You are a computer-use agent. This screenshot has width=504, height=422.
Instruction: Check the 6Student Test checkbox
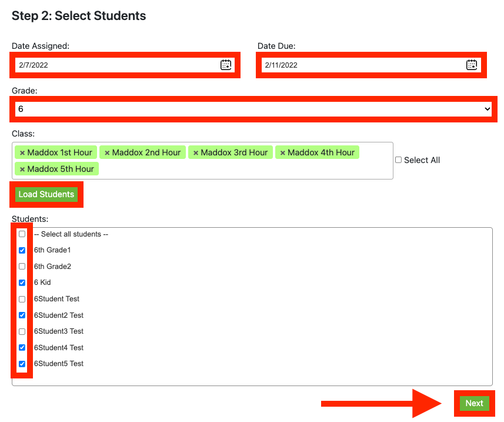[x=22, y=299]
